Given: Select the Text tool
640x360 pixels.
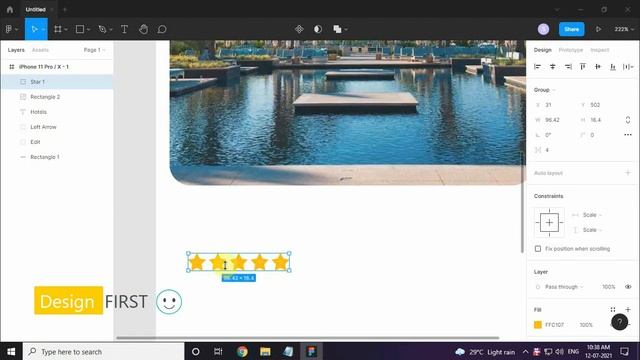Looking at the screenshot, I should click(124, 29).
